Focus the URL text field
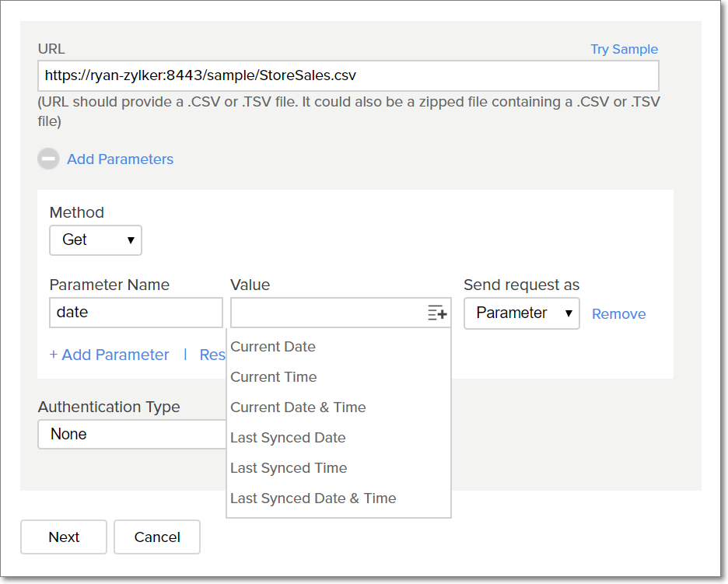Viewport: 728px width, 584px height. point(348,76)
